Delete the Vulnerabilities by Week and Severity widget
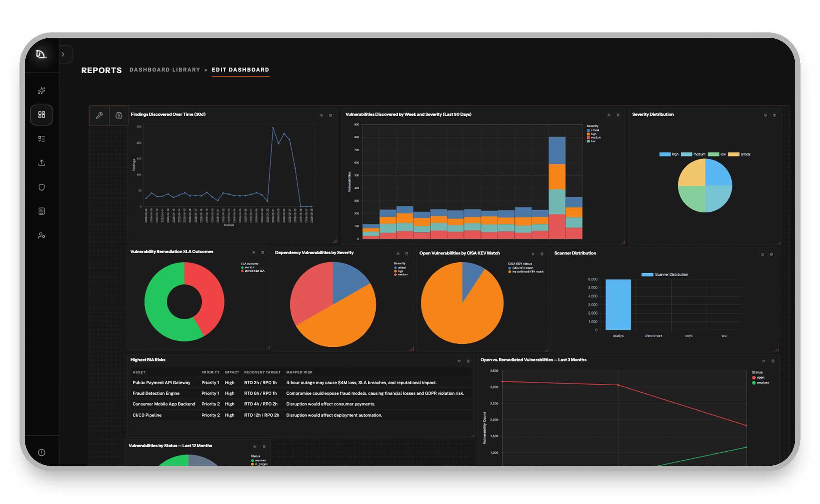This screenshot has width=820, height=504. pyautogui.click(x=618, y=115)
